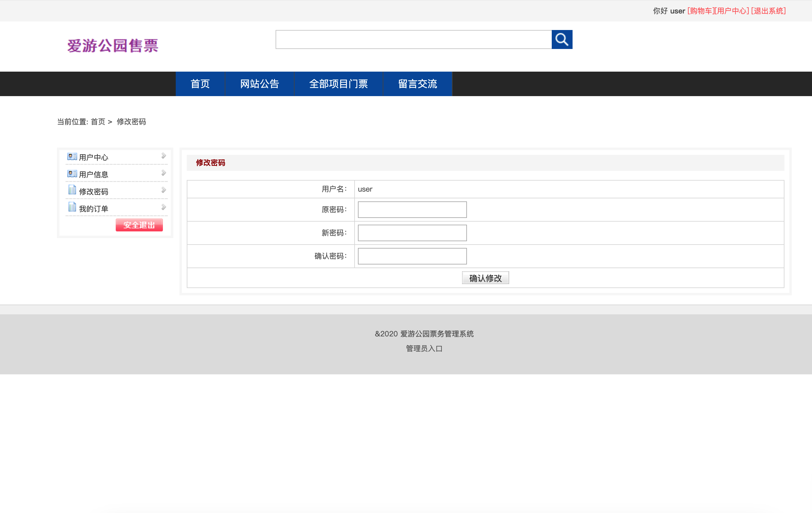
Task: Click the 我的订单 document icon in sidebar
Action: (72, 207)
